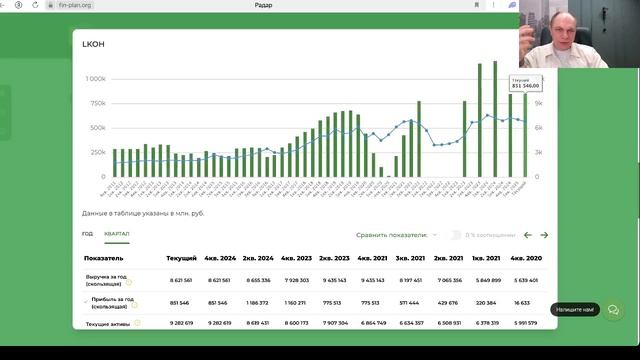The image size is (640, 360).
Task: Click the '2кв. 2023' column header
Action: coord(334,258)
